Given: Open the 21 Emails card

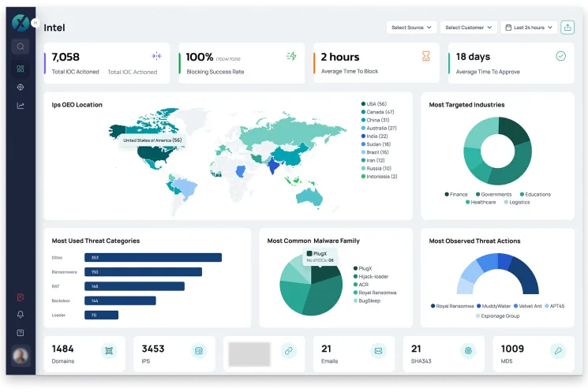Looking at the screenshot, I should [x=354, y=353].
